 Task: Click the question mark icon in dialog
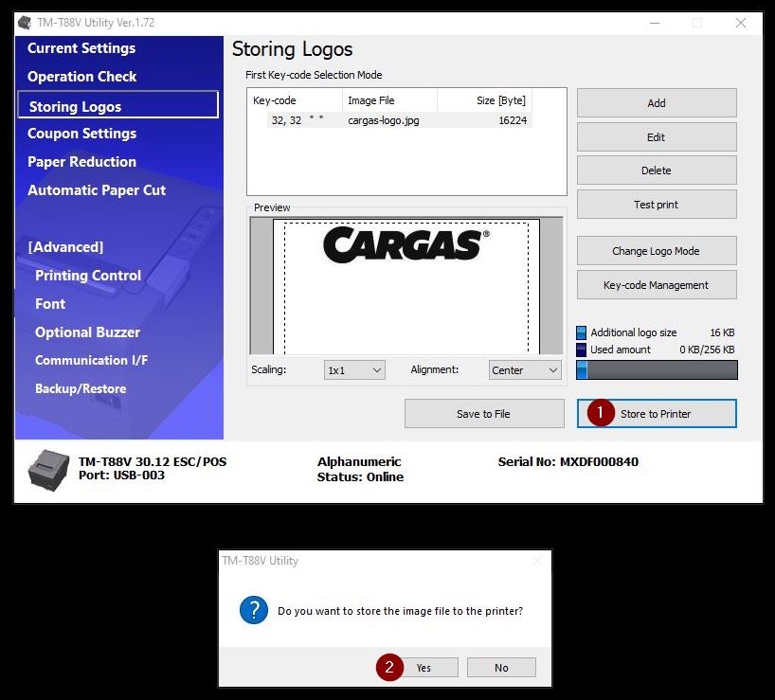click(254, 610)
